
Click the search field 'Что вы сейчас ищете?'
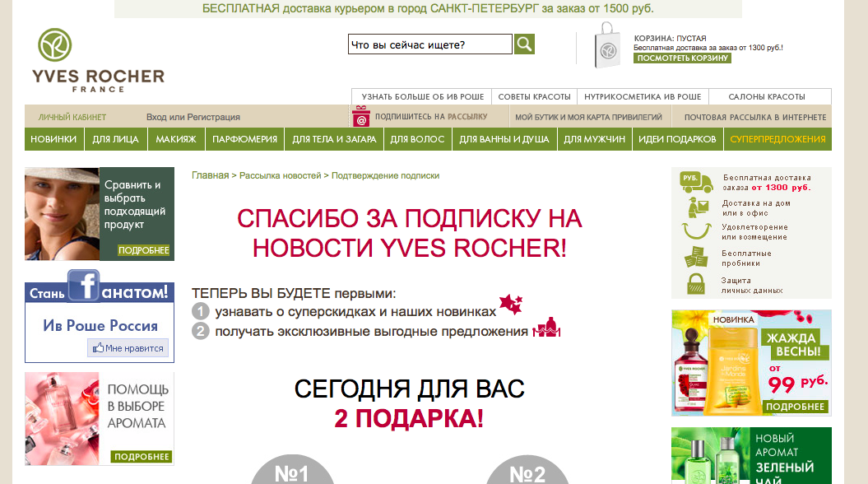(430, 44)
